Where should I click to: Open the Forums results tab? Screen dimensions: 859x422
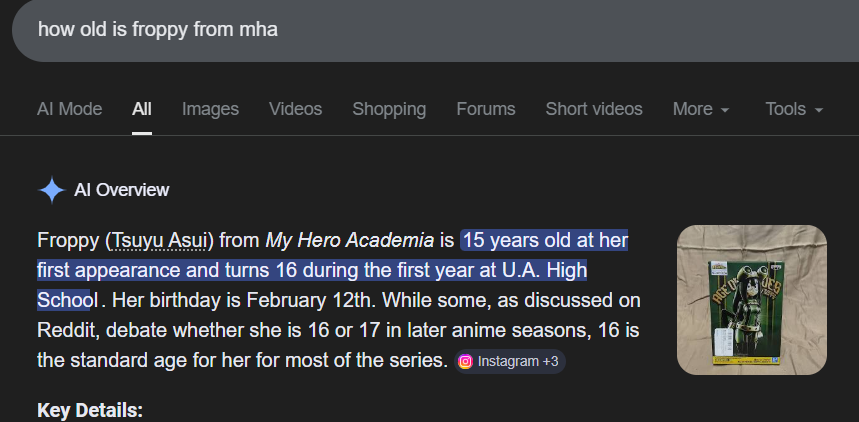(x=486, y=109)
